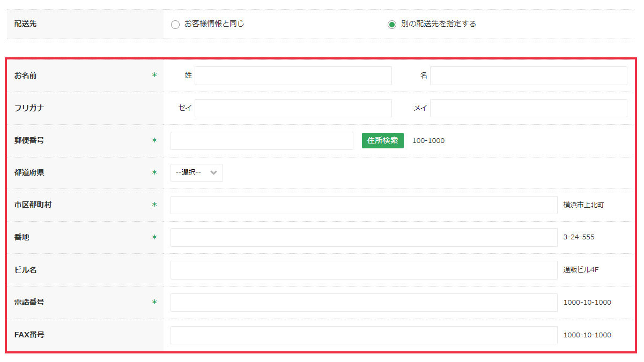
Task: Select the ビル名 building name field
Action: point(364,270)
